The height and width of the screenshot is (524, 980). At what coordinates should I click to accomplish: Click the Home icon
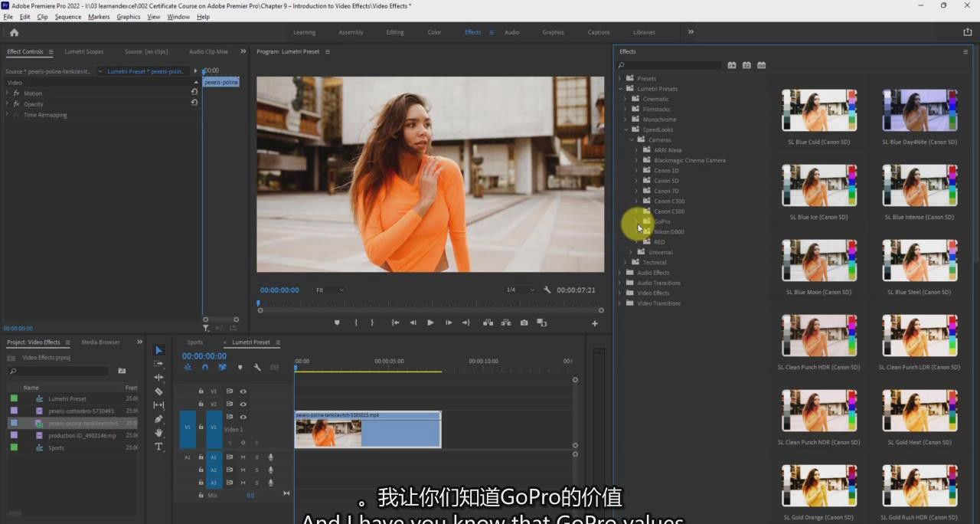14,32
